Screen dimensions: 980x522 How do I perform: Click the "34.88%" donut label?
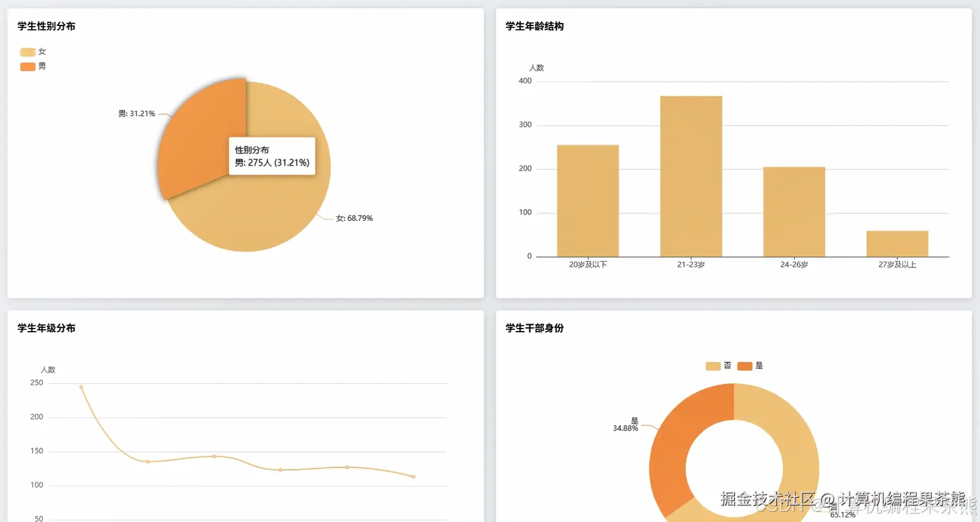coord(626,428)
